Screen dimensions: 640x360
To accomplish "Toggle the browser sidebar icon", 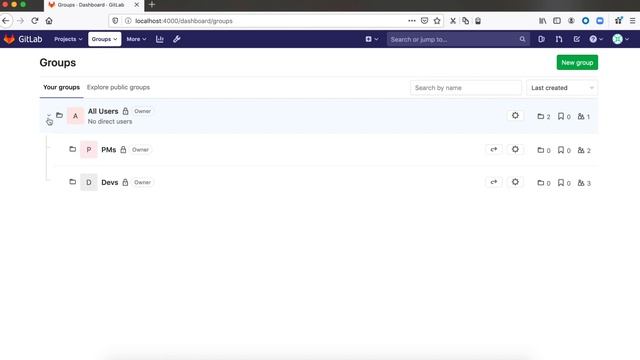I will pos(557,21).
